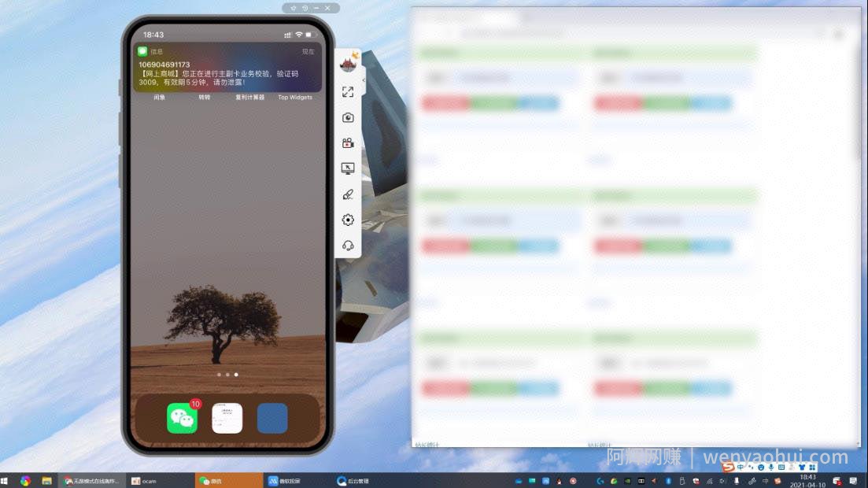
Task: Tap the 复利计算器 app label on phone
Action: coord(249,98)
